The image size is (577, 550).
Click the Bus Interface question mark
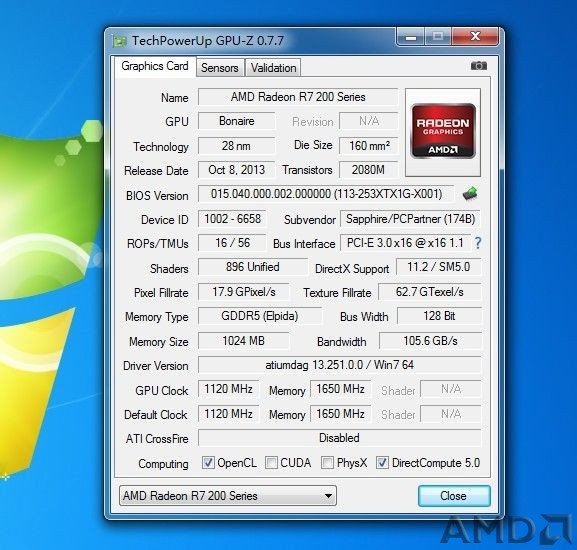tap(478, 243)
